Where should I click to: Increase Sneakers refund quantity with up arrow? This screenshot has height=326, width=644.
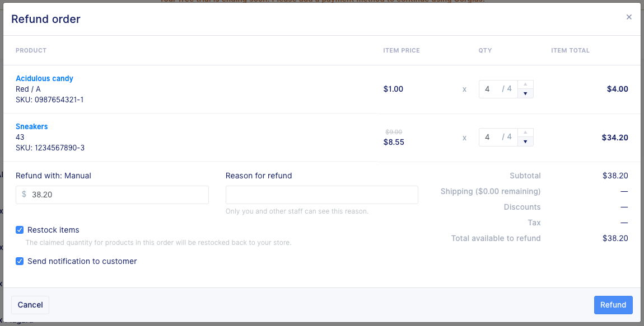click(525, 133)
